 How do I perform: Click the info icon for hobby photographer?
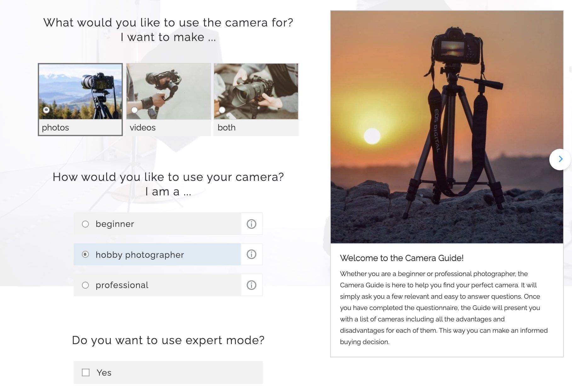[x=251, y=254]
